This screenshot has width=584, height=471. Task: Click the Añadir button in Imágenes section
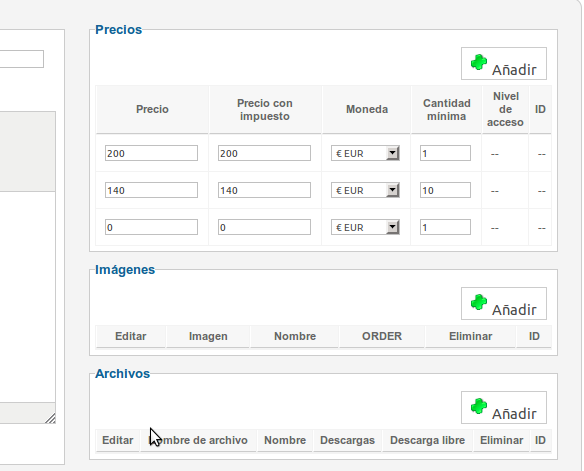click(504, 303)
